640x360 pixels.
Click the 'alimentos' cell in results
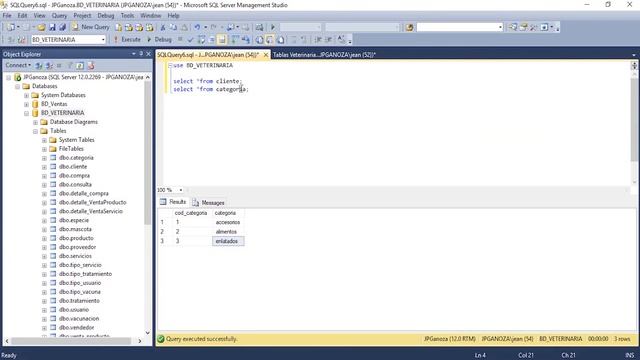(228, 231)
